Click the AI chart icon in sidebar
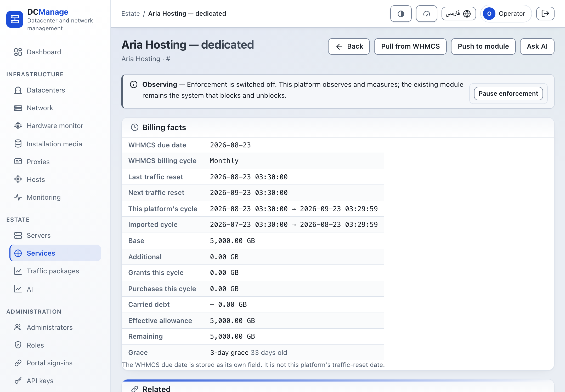 point(18,289)
